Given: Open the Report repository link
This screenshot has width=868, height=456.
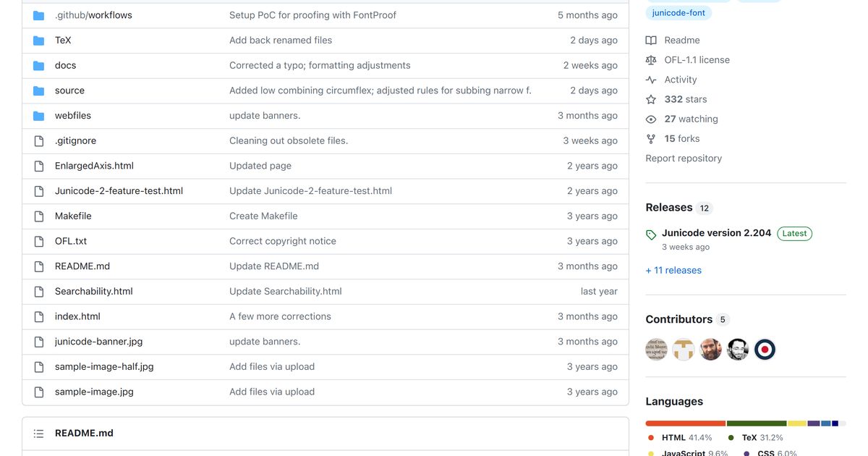Looking at the screenshot, I should (x=683, y=158).
